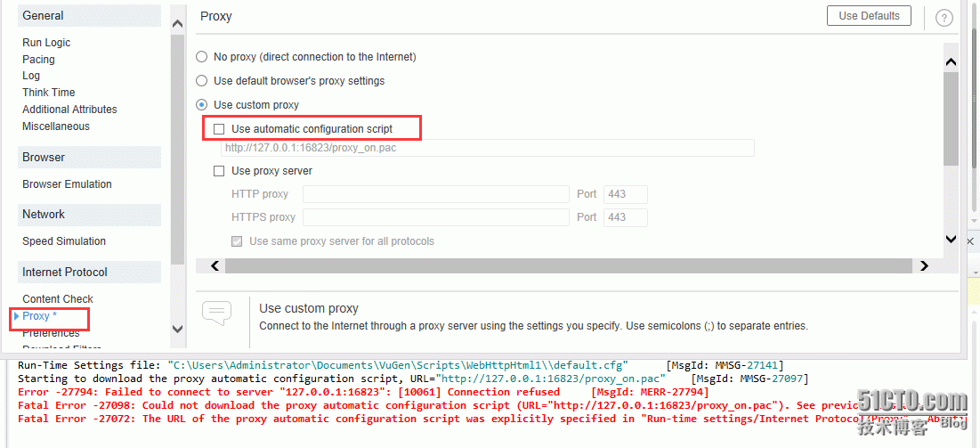Enable Use automatic configuration script checkbox
This screenshot has height=448, width=980.
click(219, 129)
